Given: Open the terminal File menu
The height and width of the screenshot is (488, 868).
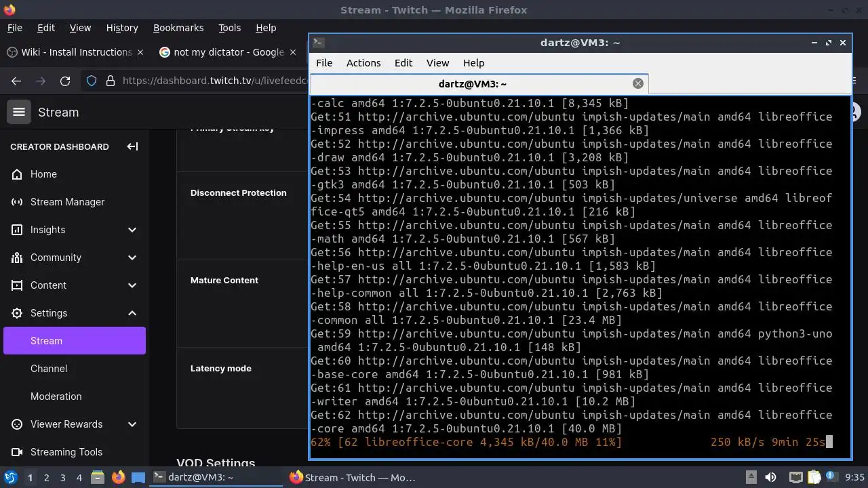Looking at the screenshot, I should point(324,62).
